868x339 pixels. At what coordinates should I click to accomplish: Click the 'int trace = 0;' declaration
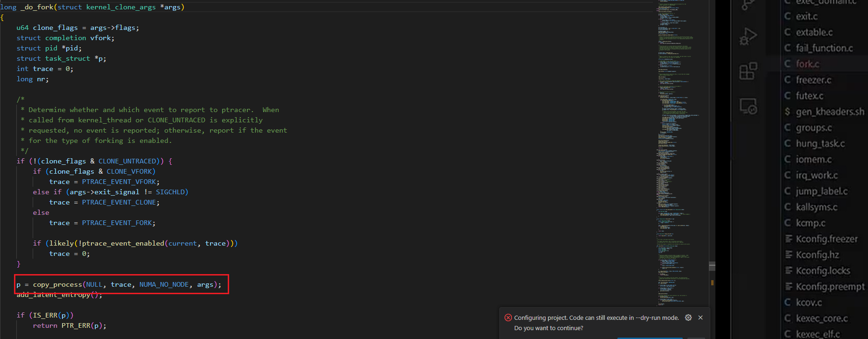point(45,69)
